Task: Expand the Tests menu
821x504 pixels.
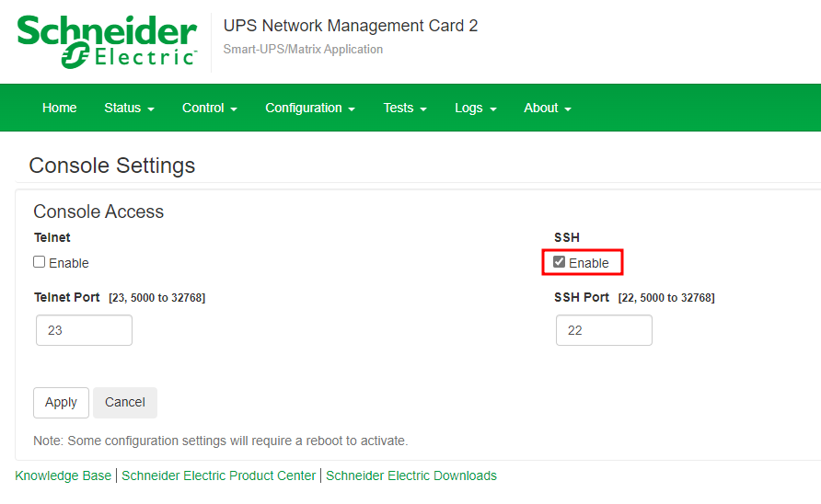Action: [405, 108]
